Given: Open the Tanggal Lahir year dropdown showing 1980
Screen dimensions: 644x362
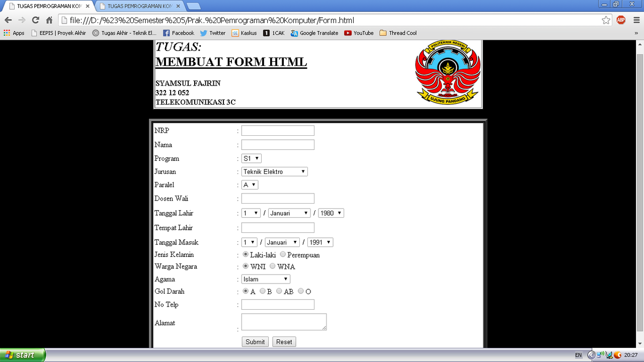Looking at the screenshot, I should point(331,213).
